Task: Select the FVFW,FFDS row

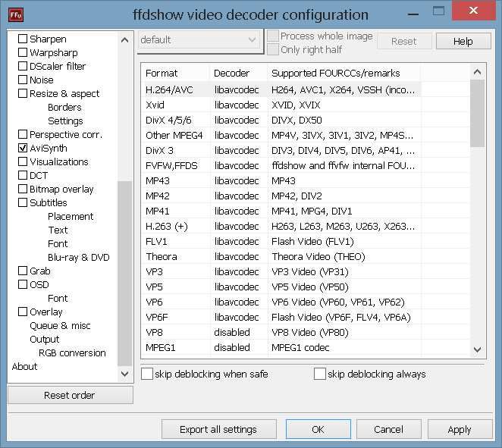Action: [282, 165]
